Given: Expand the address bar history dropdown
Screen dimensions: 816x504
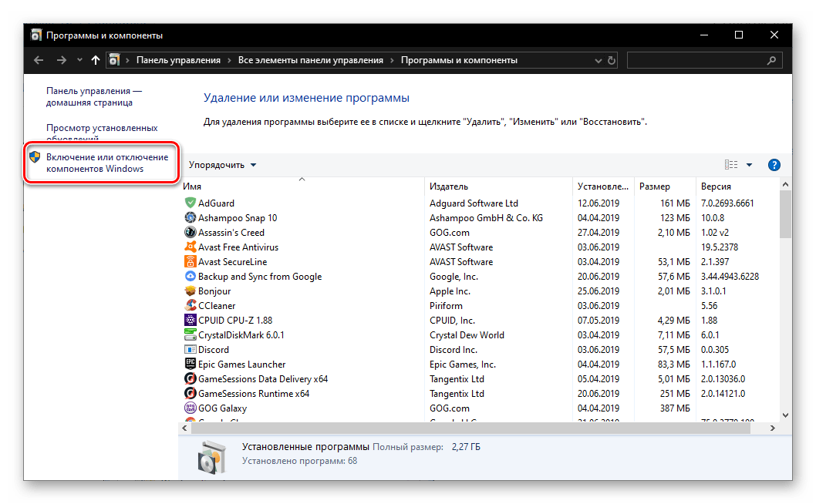Looking at the screenshot, I should (x=598, y=60).
